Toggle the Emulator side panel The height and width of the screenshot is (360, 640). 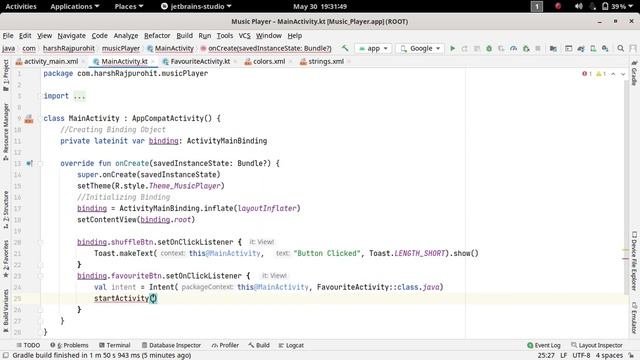point(634,318)
